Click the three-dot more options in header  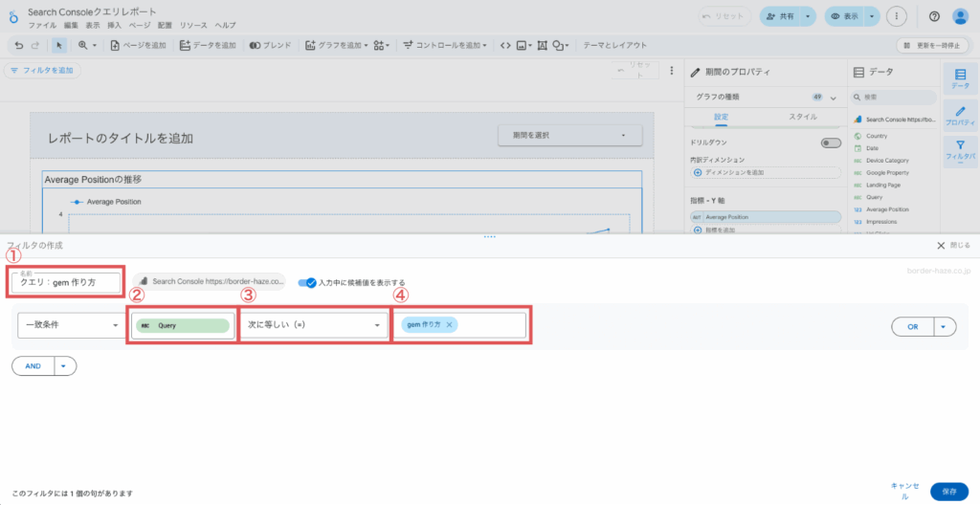(x=897, y=16)
